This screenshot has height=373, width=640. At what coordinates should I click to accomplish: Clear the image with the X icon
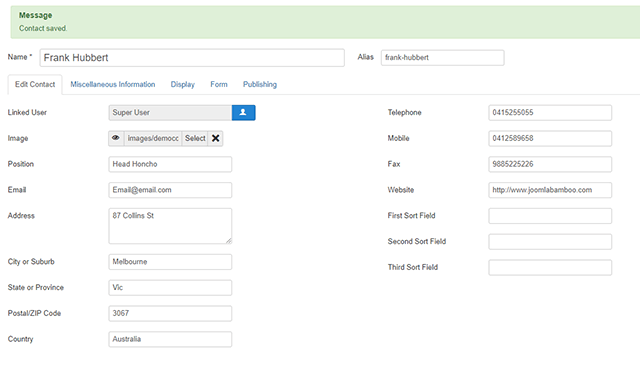click(x=216, y=138)
